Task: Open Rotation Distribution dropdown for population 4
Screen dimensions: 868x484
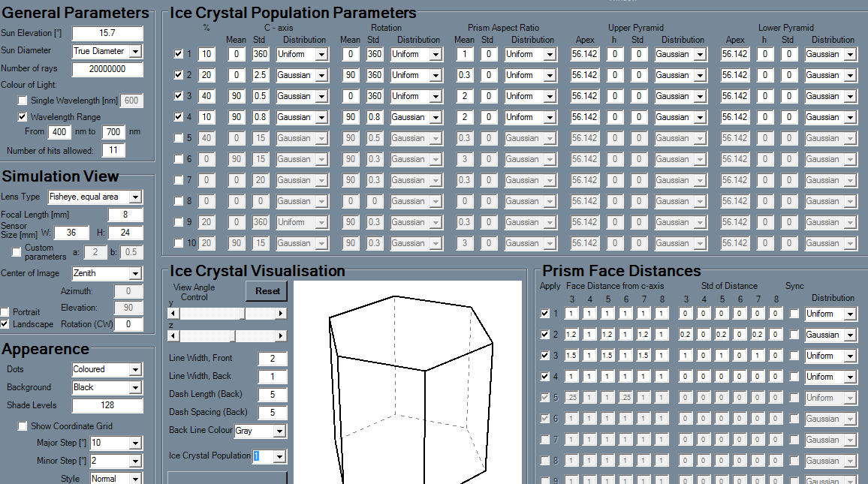Action: (x=436, y=117)
